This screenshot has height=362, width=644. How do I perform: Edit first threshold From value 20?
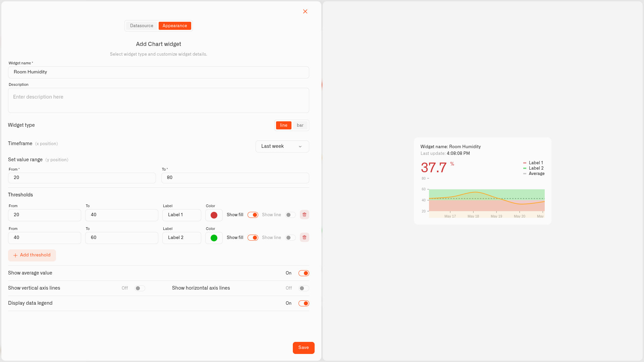coord(45,215)
